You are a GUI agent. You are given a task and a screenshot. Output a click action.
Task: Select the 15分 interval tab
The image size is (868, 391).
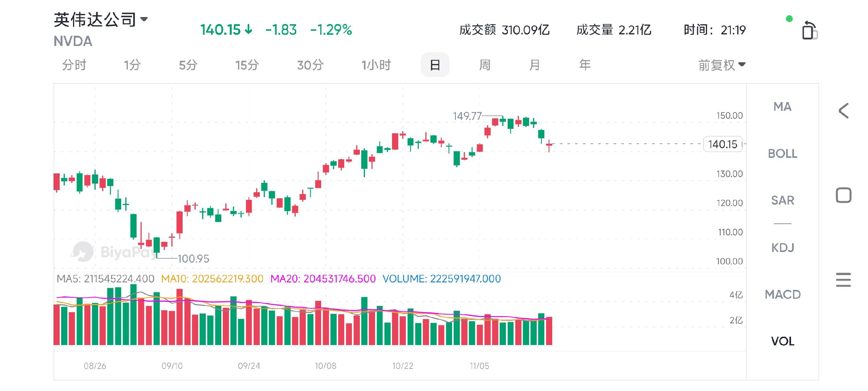pyautogui.click(x=247, y=65)
